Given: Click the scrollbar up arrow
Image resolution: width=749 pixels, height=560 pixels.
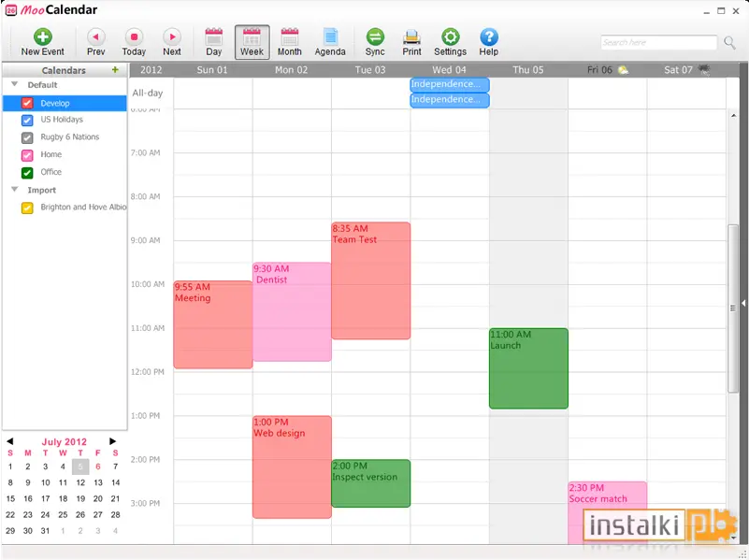Looking at the screenshot, I should point(733,116).
